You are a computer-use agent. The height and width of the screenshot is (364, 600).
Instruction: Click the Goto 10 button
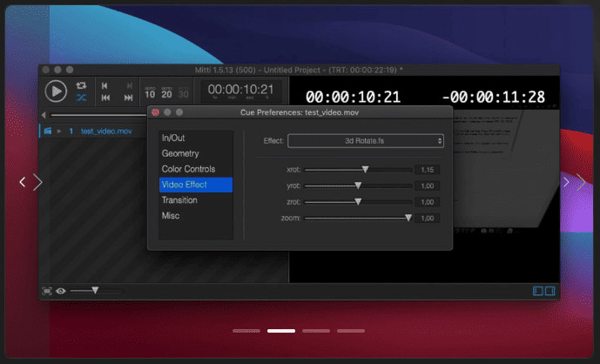point(150,92)
